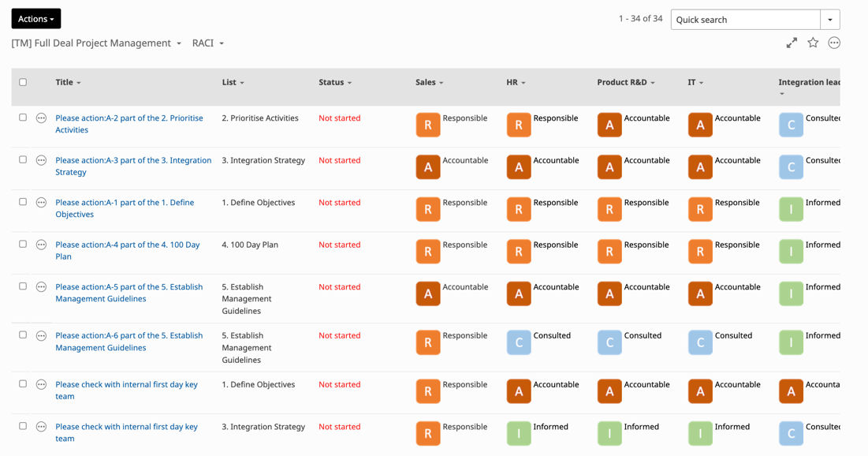Open first 'Please check with internal first day key team' link

[126, 390]
